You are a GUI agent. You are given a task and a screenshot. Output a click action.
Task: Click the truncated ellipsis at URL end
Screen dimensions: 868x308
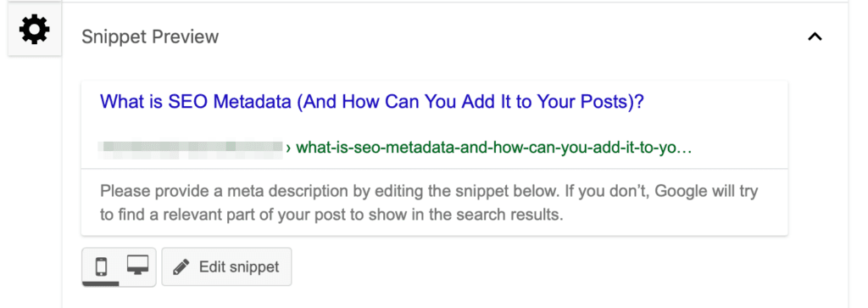(x=686, y=148)
